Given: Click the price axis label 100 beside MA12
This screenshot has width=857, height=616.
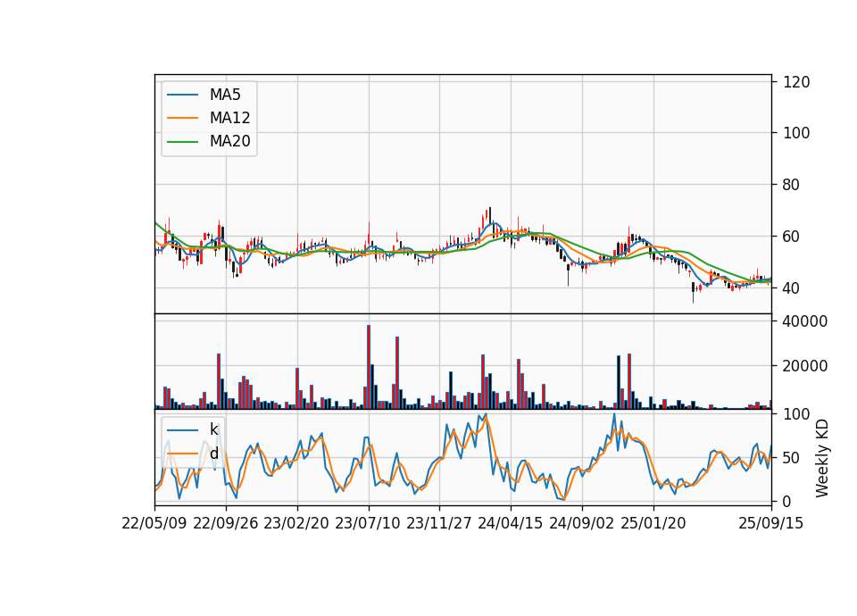Looking at the screenshot, I should 796,133.
